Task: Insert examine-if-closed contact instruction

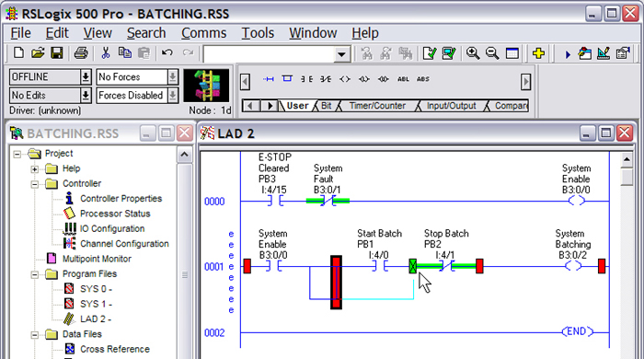Action: [306, 79]
